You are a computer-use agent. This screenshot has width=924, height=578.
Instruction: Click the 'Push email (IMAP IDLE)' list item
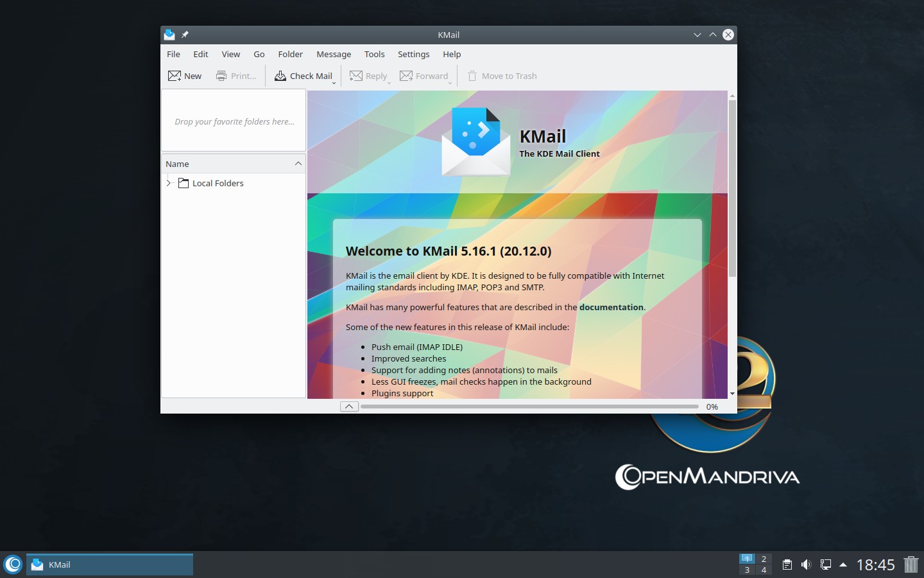[417, 347]
